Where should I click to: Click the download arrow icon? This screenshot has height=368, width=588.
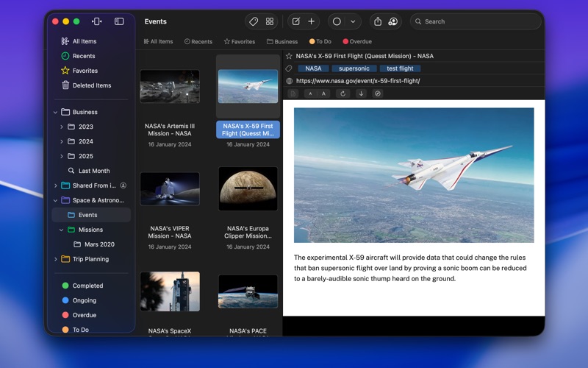(361, 93)
